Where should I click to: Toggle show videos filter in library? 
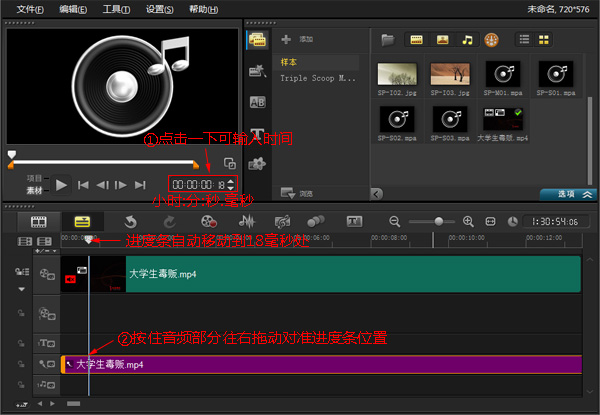tap(416, 39)
